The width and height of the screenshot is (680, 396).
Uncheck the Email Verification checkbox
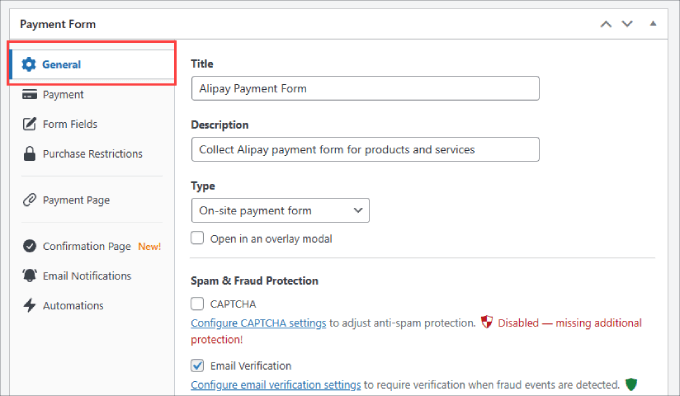[x=197, y=366]
